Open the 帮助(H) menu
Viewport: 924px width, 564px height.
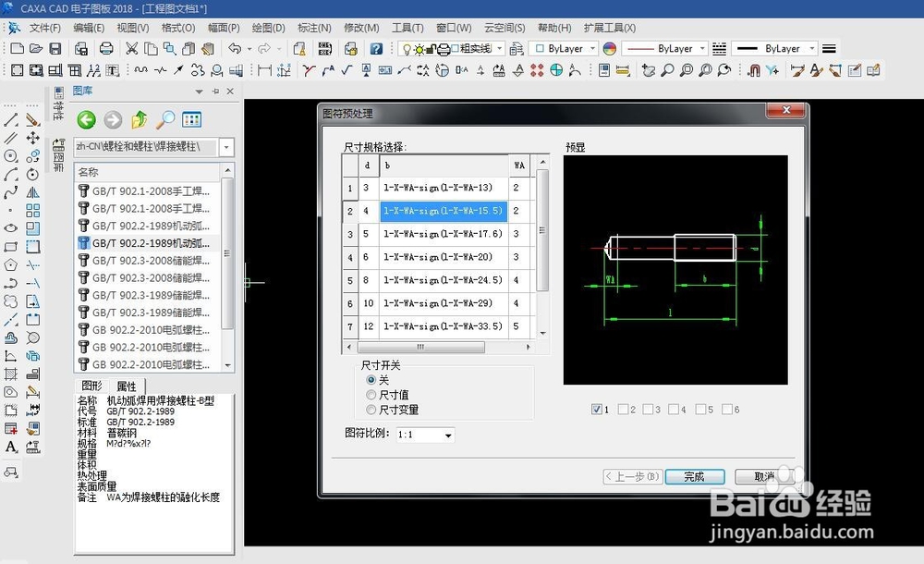pyautogui.click(x=553, y=28)
